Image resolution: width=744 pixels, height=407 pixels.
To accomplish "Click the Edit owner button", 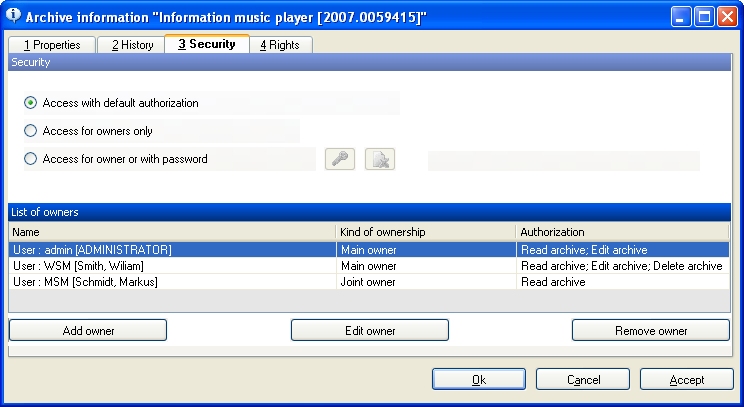I will tap(370, 330).
